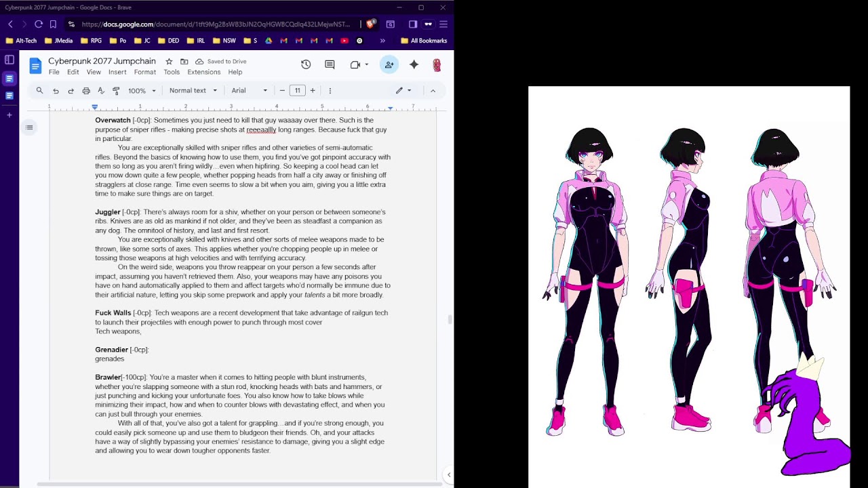Image resolution: width=868 pixels, height=488 pixels.
Task: Open side panel arrow at bottom right
Action: [448, 474]
